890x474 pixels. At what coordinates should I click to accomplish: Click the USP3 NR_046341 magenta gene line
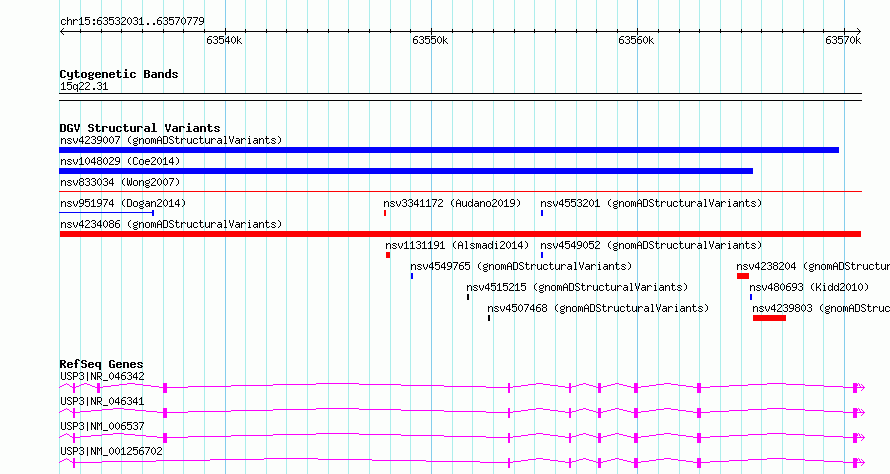pyautogui.click(x=462, y=413)
